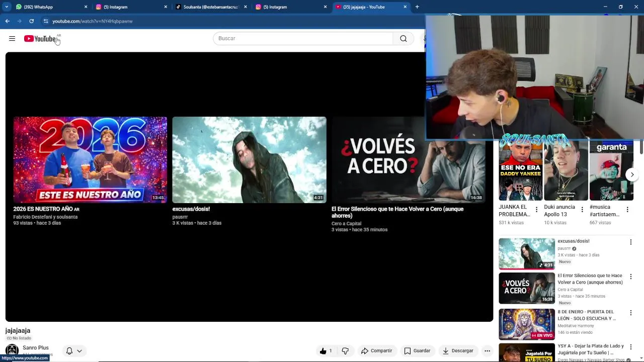Viewport: 644px width, 362px height.
Task: Click 'Cero a Capital' channel in sidebar
Action: point(571,290)
